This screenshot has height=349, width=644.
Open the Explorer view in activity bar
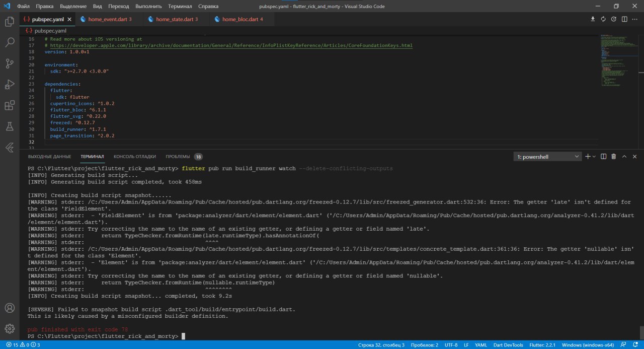tap(10, 22)
